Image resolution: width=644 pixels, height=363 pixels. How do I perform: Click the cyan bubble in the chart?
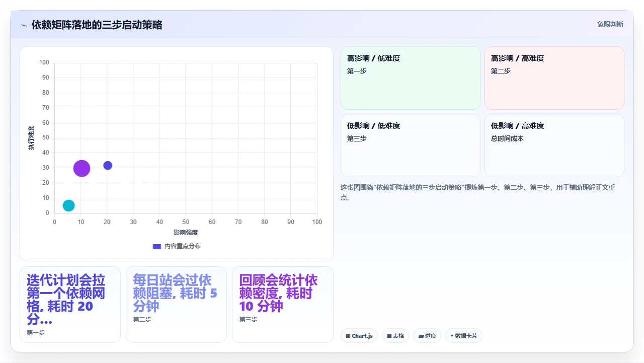pos(68,205)
